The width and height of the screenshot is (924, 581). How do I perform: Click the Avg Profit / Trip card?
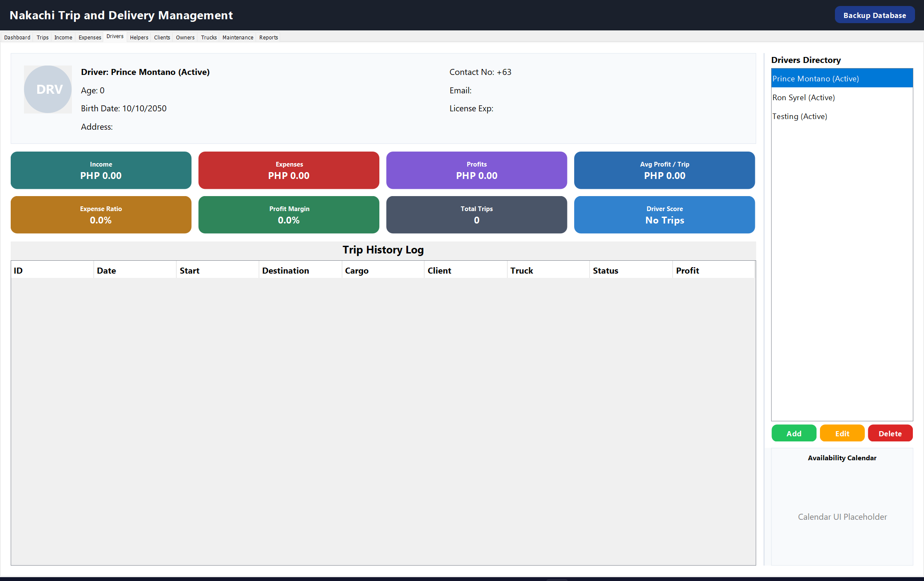665,170
